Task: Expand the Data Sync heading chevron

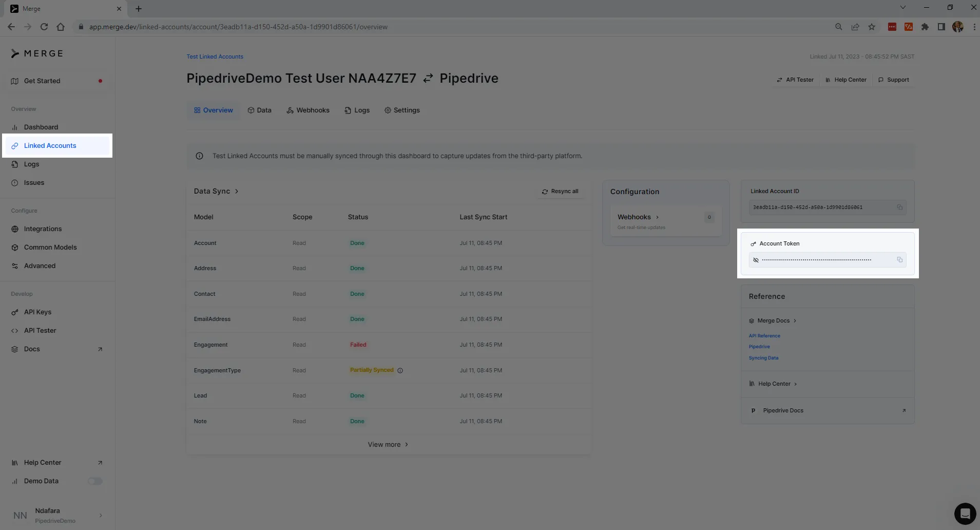Action: (237, 191)
